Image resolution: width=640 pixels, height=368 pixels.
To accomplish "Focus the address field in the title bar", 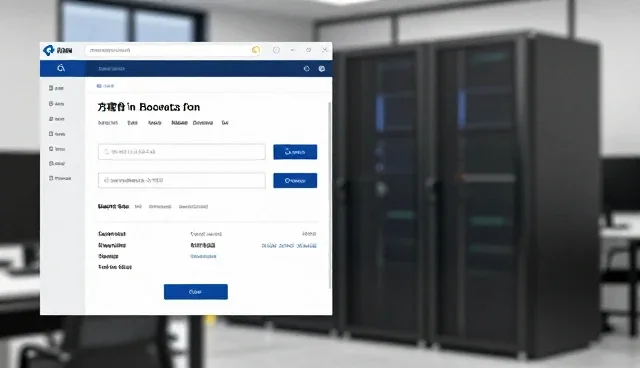I will pos(173,50).
